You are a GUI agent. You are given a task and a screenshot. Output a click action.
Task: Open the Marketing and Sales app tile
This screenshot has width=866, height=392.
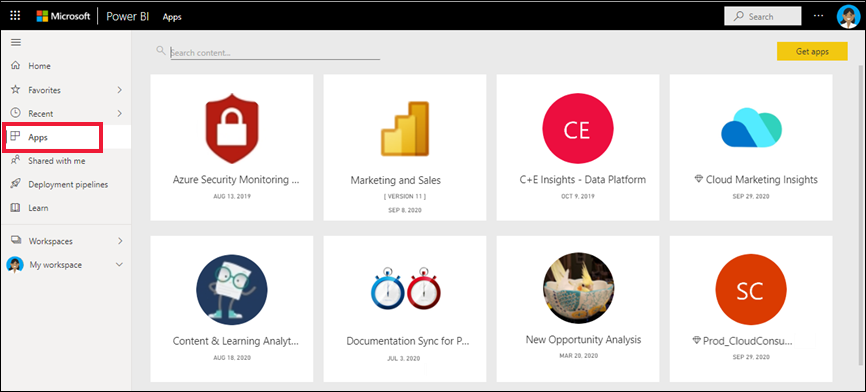[405, 147]
